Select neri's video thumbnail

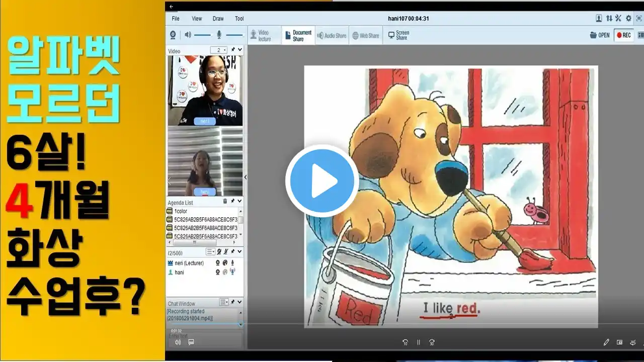pyautogui.click(x=205, y=90)
